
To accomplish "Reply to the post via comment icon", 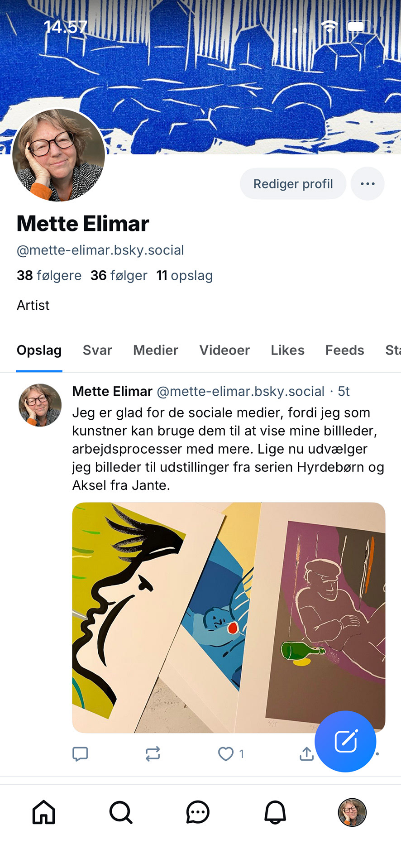I will point(80,754).
